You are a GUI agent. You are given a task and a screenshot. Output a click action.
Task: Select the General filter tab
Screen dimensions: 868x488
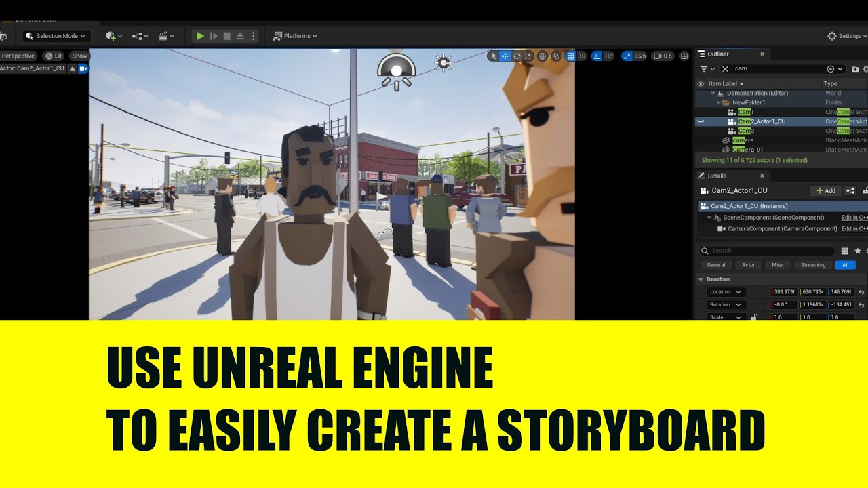716,265
